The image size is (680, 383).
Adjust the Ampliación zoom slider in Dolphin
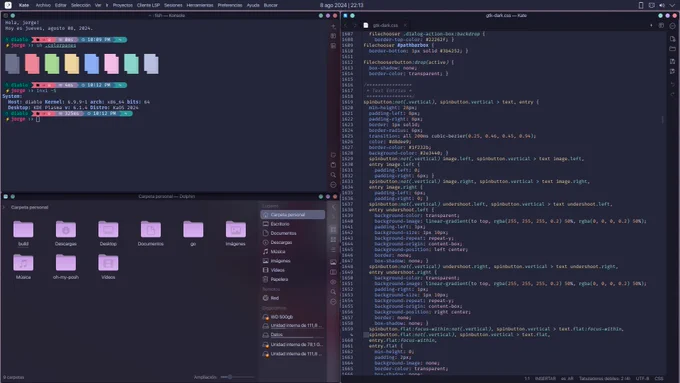237,377
